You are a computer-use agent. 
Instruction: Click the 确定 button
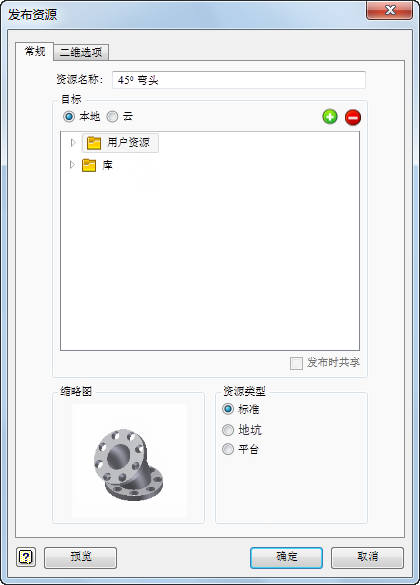[x=286, y=558]
